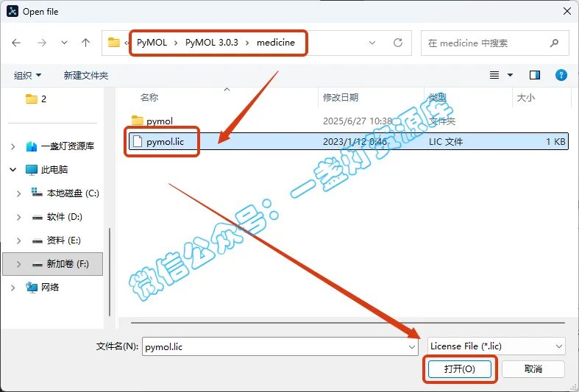Click the magnifier search icon
Viewport: 579px width, 392px height.
point(554,43)
